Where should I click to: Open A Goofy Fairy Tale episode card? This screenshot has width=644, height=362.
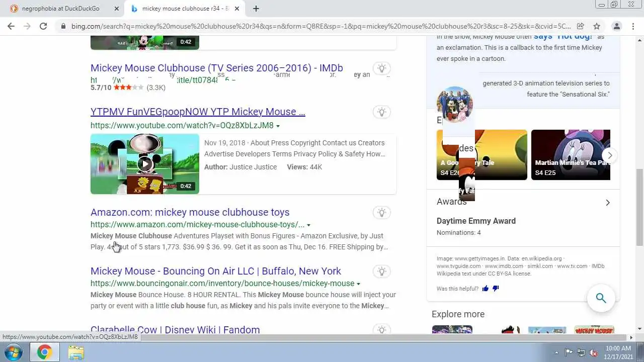pos(482,155)
